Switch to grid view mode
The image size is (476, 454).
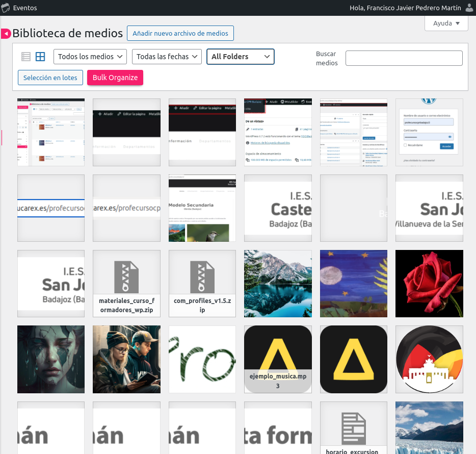click(40, 57)
